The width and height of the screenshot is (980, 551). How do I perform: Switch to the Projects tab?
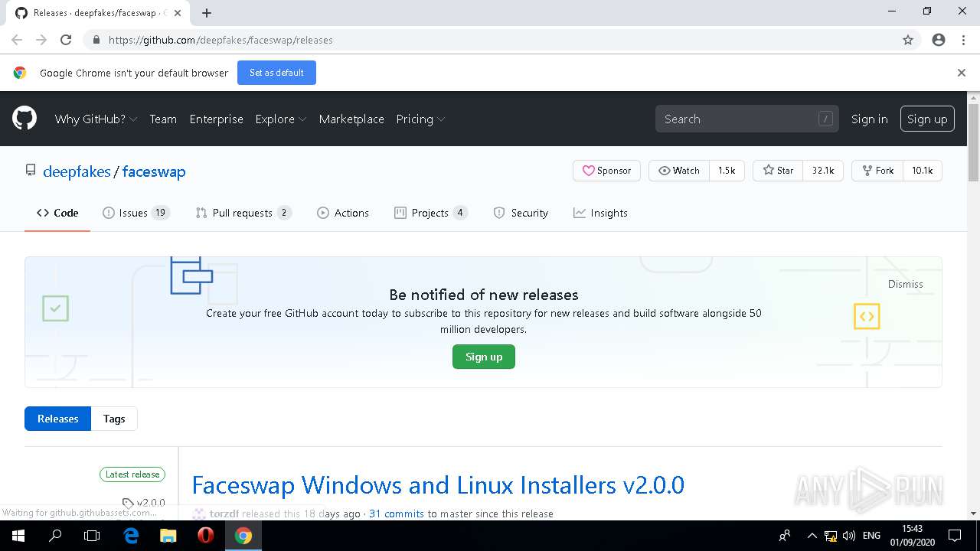[x=430, y=213]
